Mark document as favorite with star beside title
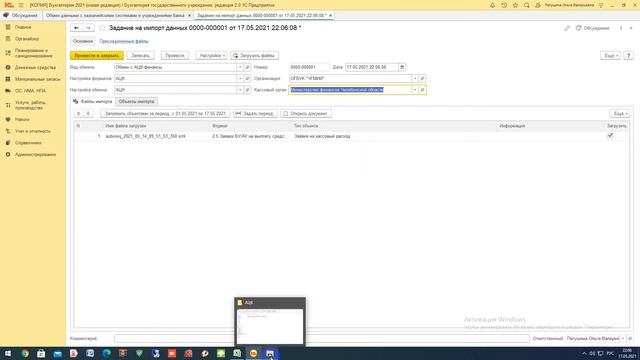Viewport: 640px width, 360px height. [102, 28]
